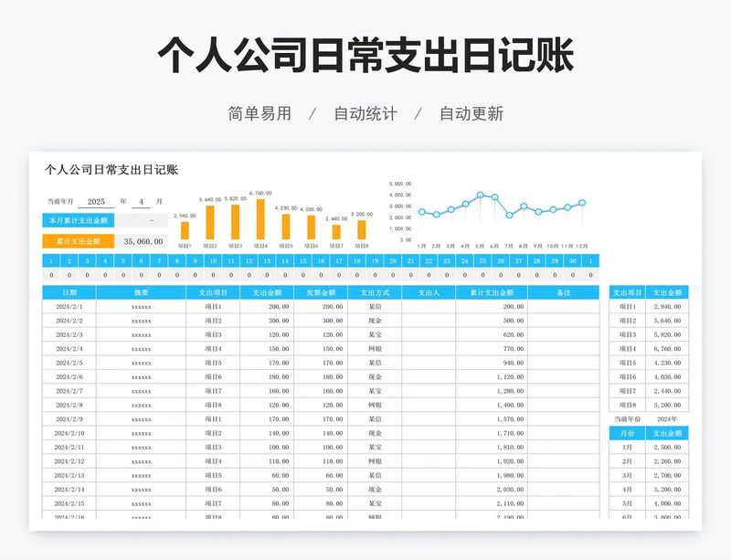The height and width of the screenshot is (560, 731).
Task: Click the total value 35,060.00
Action: (143, 241)
